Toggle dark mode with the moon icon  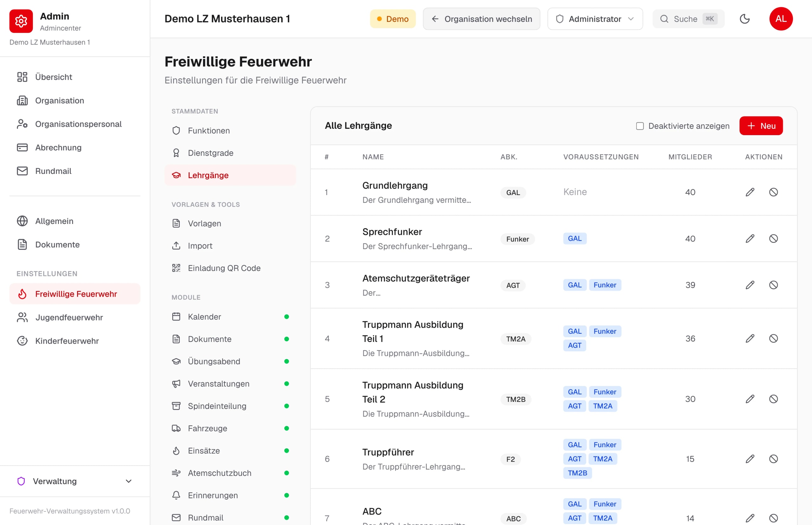coord(744,19)
